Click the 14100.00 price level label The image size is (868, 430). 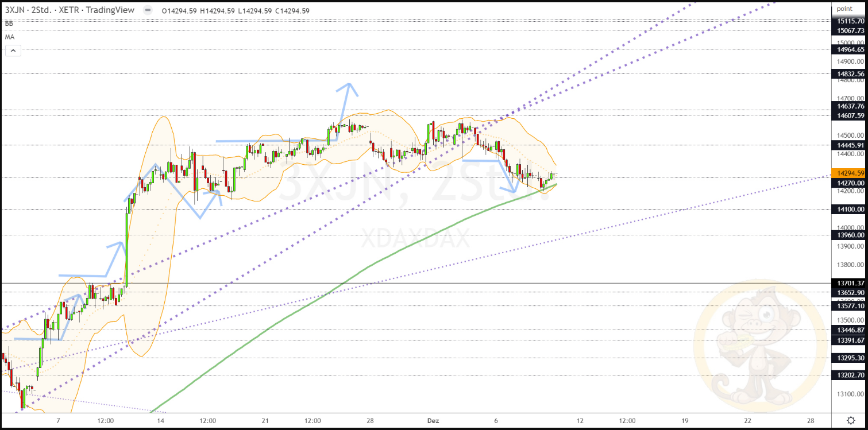point(850,210)
